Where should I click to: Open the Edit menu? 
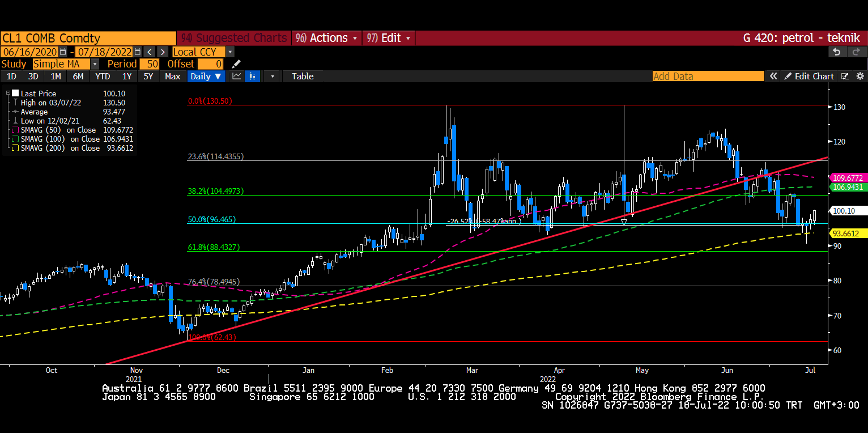pos(389,38)
